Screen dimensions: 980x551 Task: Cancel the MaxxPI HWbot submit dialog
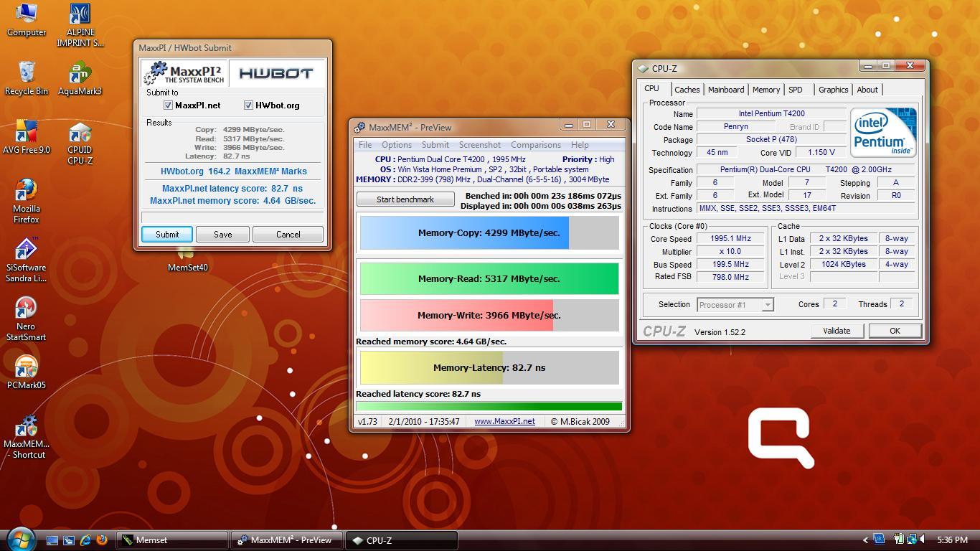288,235
